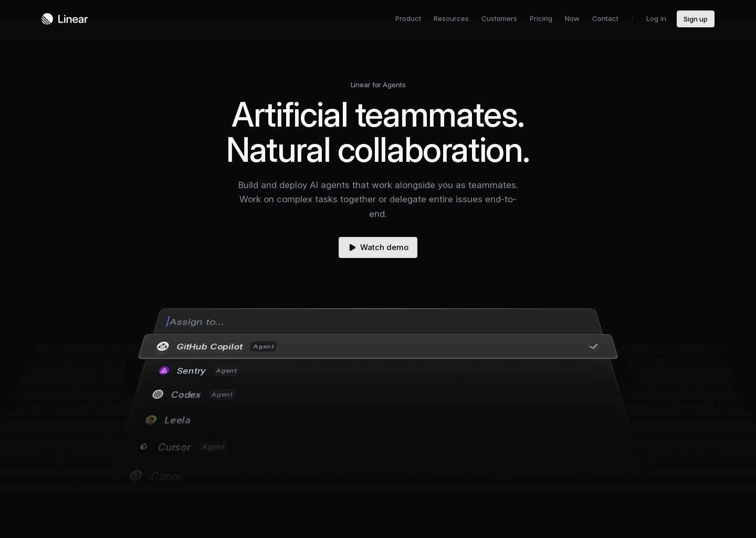Open the Resources dropdown
Viewport: 756px width, 538px height.
pos(451,19)
